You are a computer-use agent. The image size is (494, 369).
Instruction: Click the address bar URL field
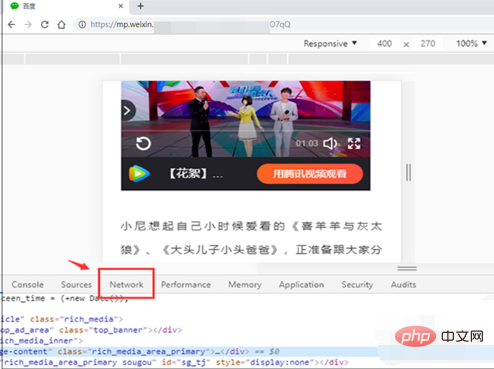283,24
